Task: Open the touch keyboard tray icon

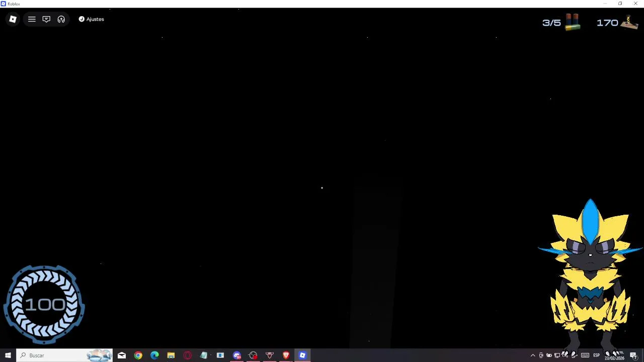Action: (585, 355)
